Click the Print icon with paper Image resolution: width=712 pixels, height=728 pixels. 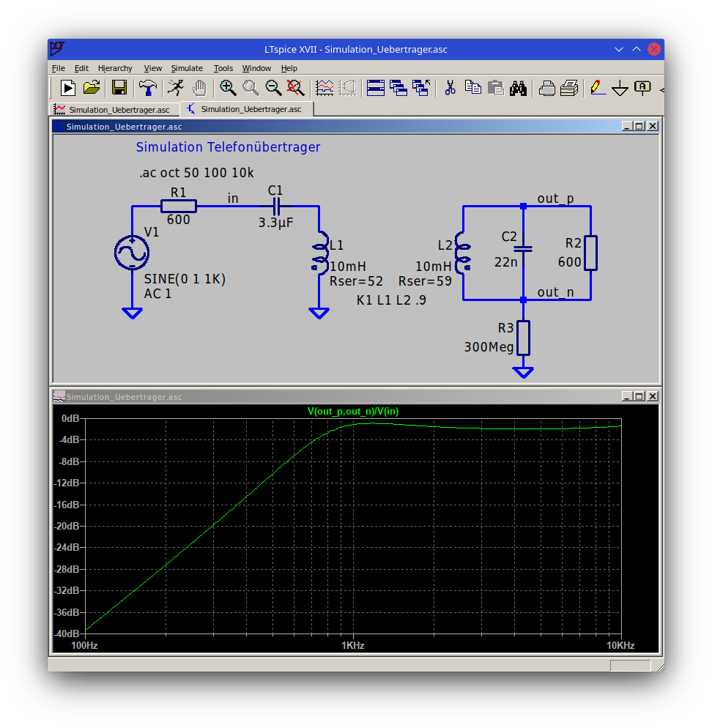pos(569,88)
